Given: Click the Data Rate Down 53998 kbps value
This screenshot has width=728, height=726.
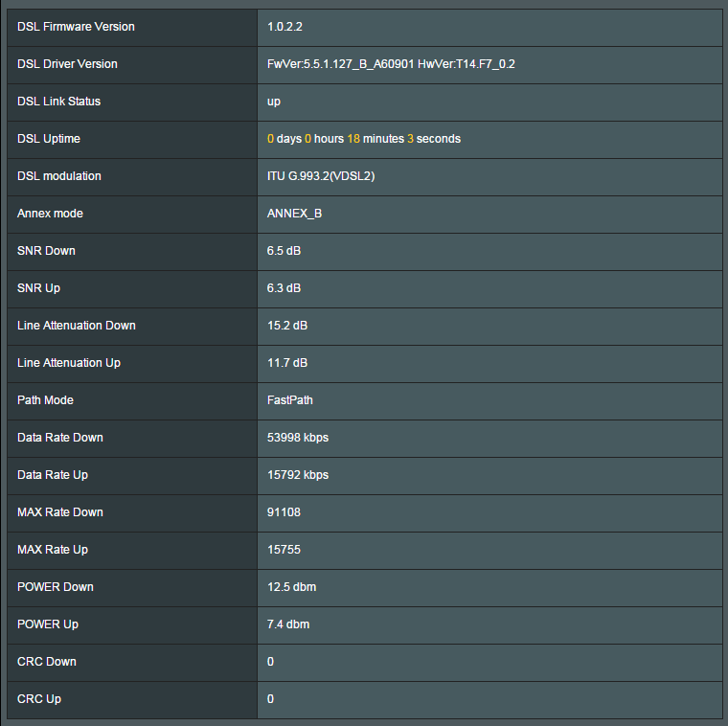Looking at the screenshot, I should [x=298, y=438].
